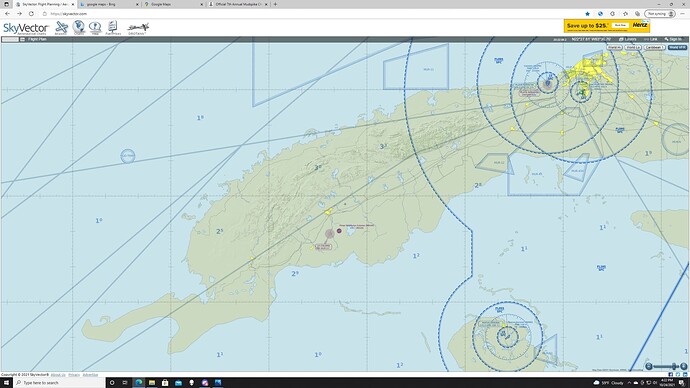Open the Privacy footer link
This screenshot has height=388, width=690.
click(x=74, y=375)
